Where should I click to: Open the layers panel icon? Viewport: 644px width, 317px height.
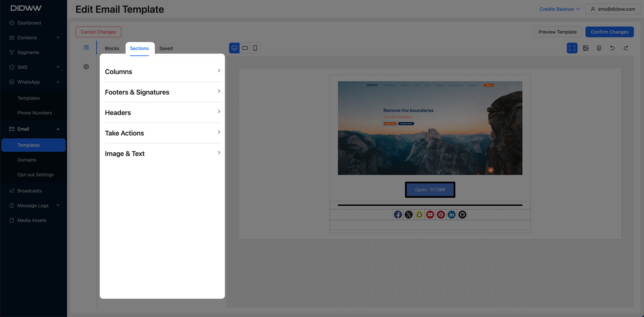[599, 48]
